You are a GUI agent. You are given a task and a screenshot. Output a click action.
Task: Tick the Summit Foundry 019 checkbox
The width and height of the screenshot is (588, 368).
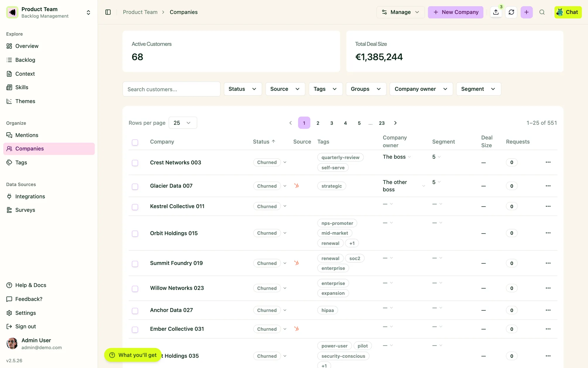[x=135, y=264]
